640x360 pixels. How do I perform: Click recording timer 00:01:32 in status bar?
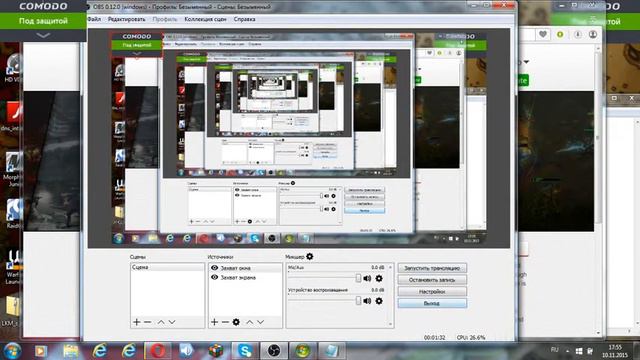click(434, 338)
